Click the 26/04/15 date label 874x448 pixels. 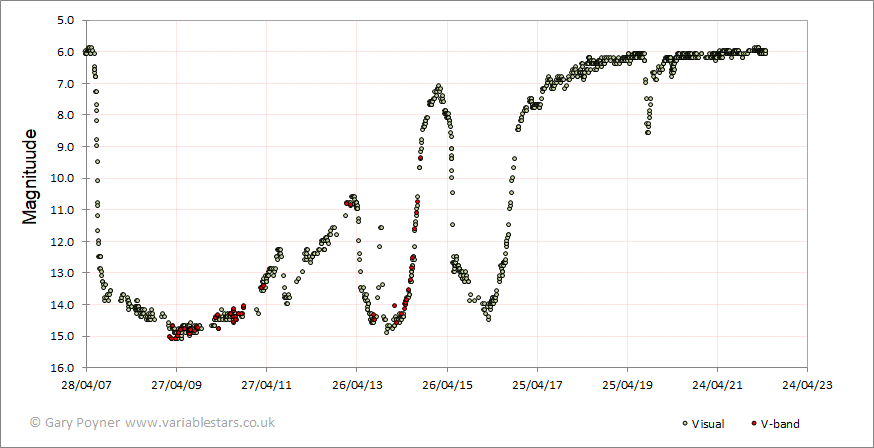(447, 386)
